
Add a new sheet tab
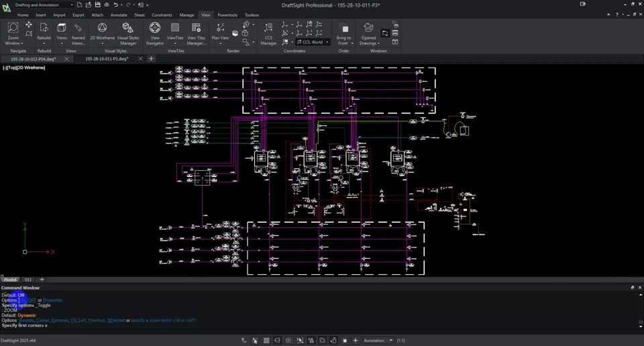42,280
